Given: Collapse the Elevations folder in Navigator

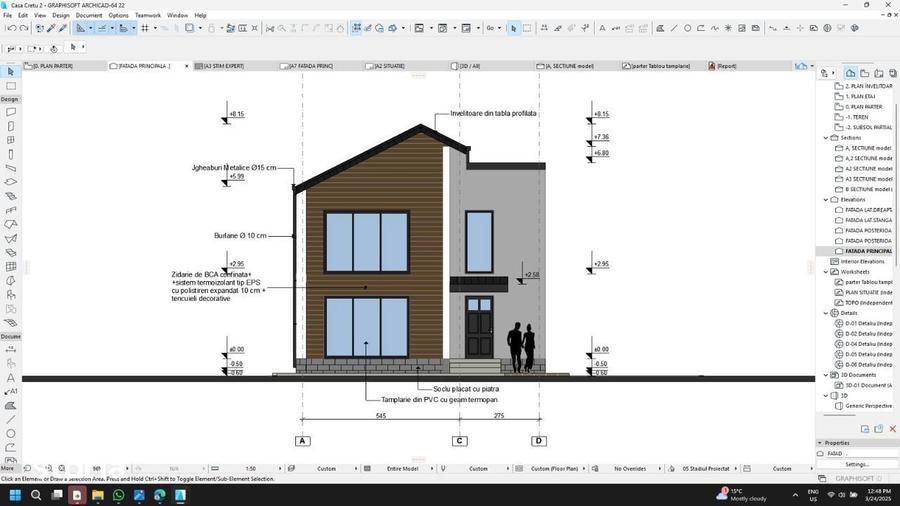Looking at the screenshot, I should pyautogui.click(x=826, y=200).
